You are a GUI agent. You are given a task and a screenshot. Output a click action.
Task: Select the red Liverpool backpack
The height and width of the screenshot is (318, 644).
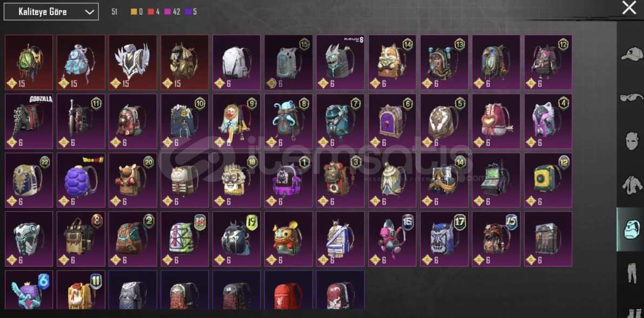click(x=288, y=290)
